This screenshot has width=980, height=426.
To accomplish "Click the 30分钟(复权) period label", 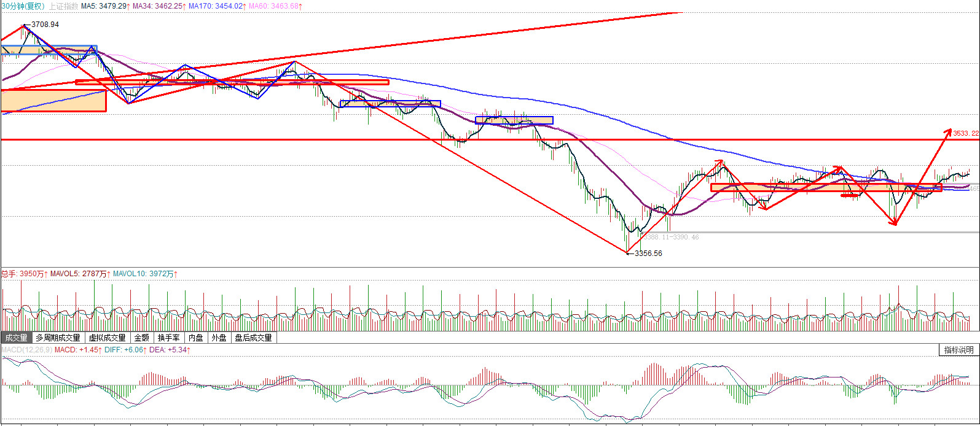I will (23, 6).
